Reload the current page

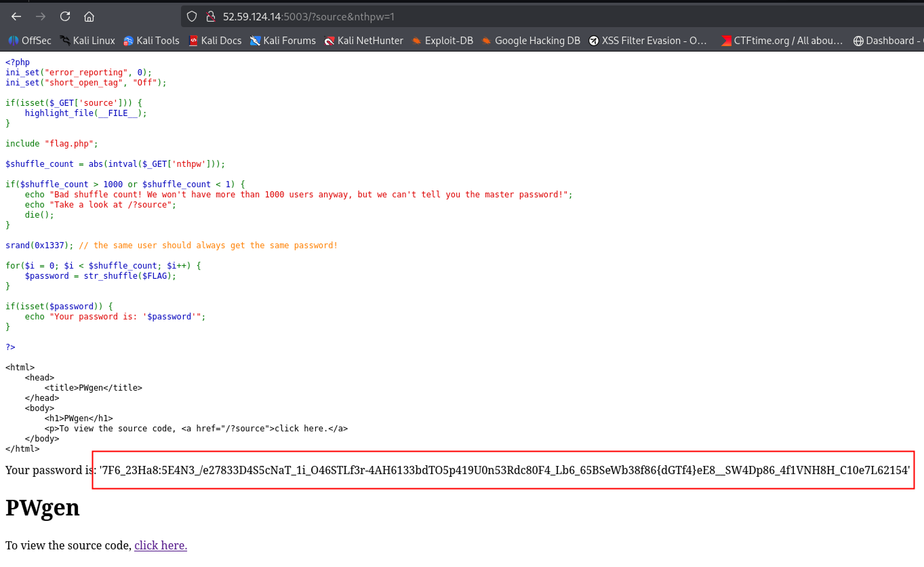tap(65, 16)
